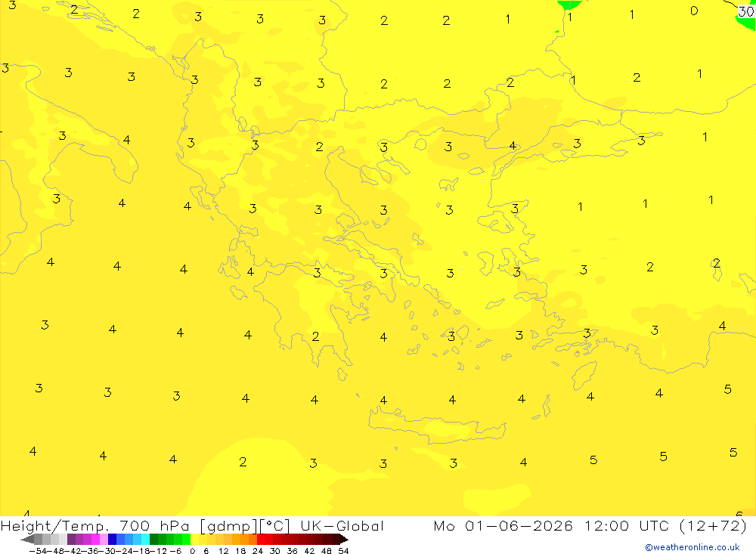Click the 42 legend scale label
The height and width of the screenshot is (554, 756).
point(309,551)
